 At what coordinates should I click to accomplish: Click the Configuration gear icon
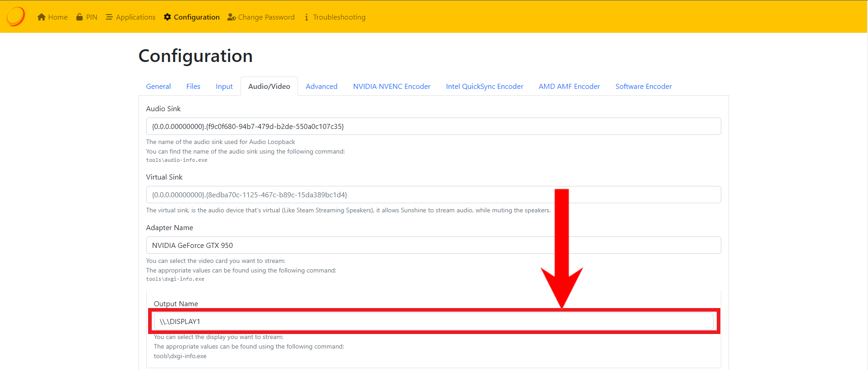[x=168, y=17]
